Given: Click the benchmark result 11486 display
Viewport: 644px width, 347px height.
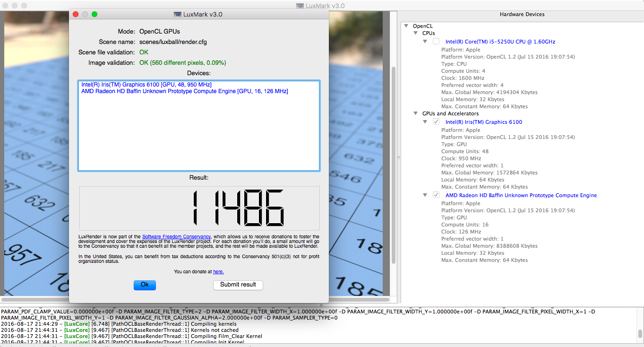Looking at the screenshot, I should point(199,208).
